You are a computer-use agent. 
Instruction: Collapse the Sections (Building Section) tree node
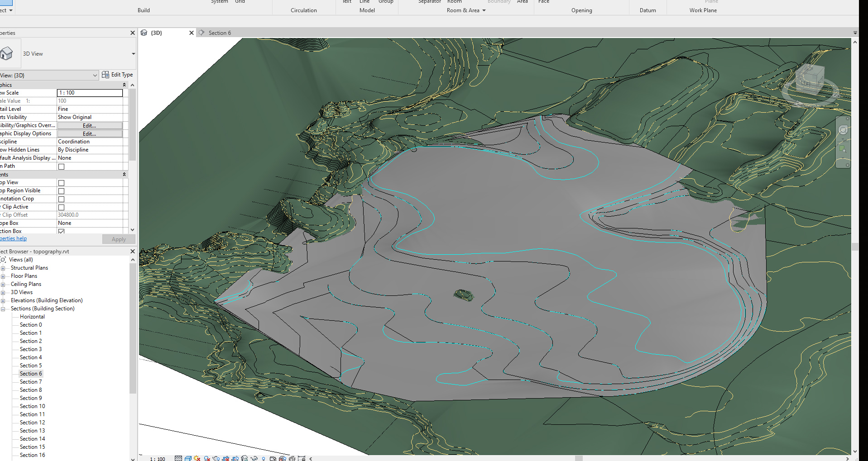pos(4,308)
